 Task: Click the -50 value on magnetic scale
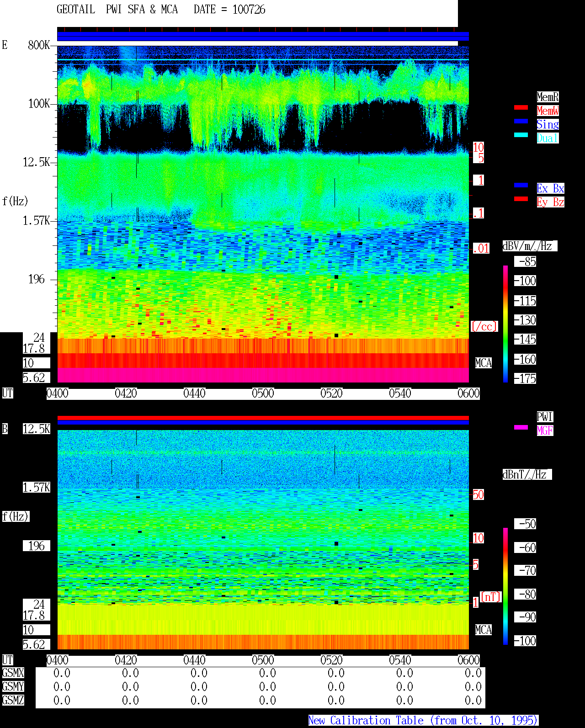pyautogui.click(x=525, y=524)
